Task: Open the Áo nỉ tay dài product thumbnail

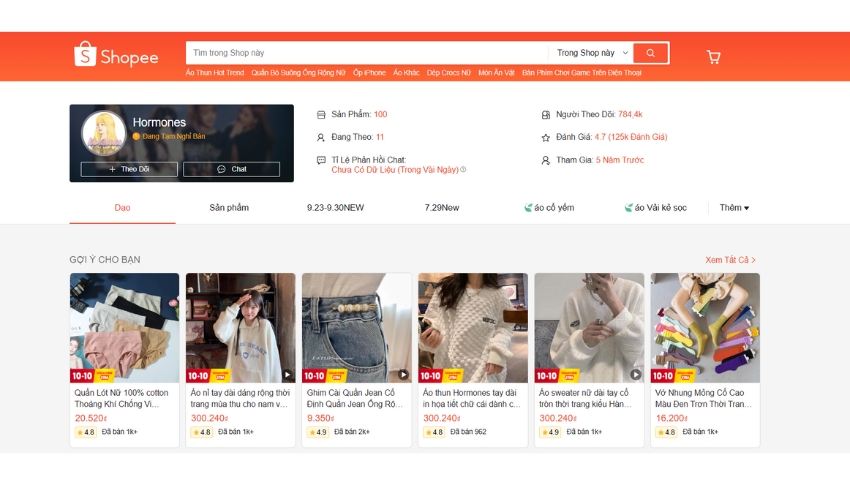Action: [241, 328]
